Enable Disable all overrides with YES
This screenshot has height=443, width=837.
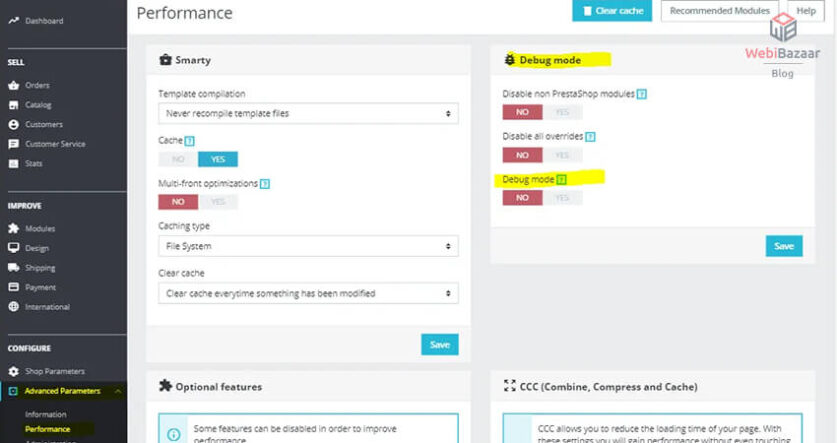pos(562,155)
